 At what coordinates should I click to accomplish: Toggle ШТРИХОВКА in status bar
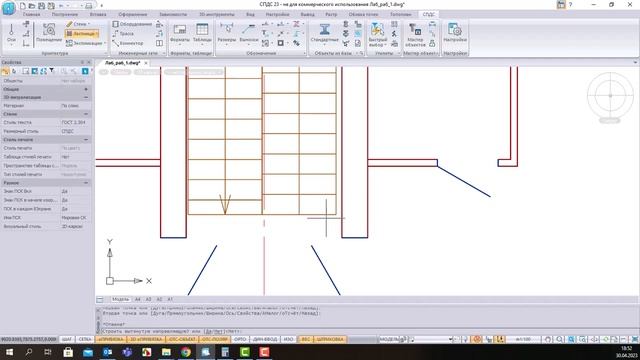pyautogui.click(x=330, y=339)
